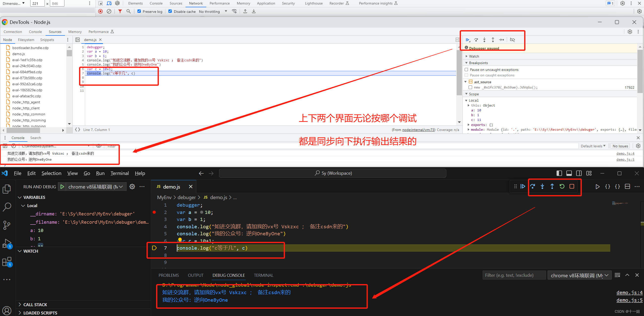Click the demo.js:4 link in DevTools console
The width and height of the screenshot is (644, 316).
(625, 153)
